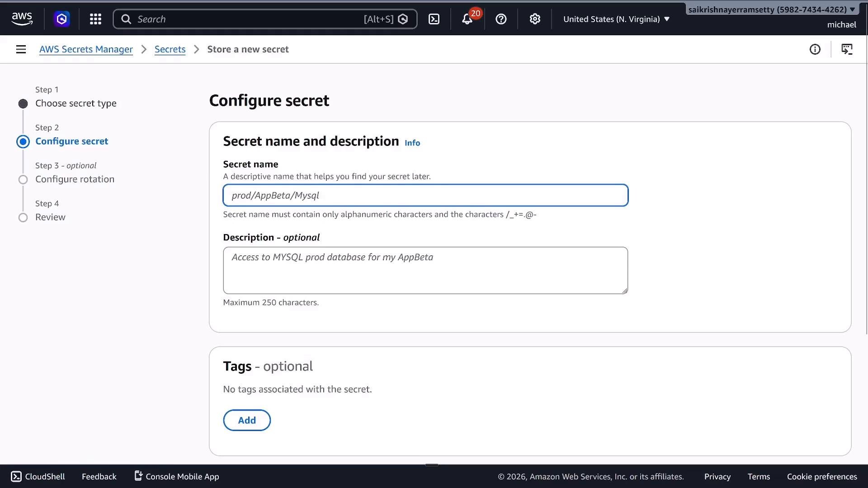Click the search magnifier icon

coord(126,19)
